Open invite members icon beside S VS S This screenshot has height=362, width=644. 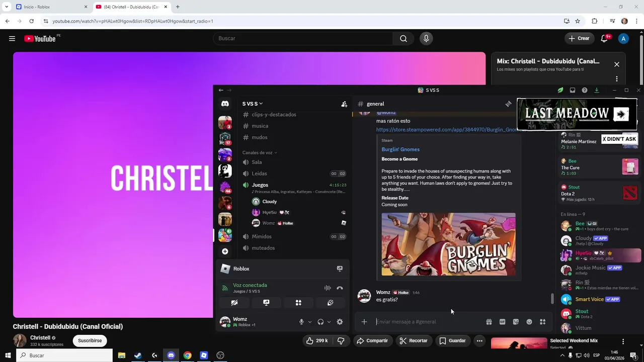pyautogui.click(x=344, y=104)
